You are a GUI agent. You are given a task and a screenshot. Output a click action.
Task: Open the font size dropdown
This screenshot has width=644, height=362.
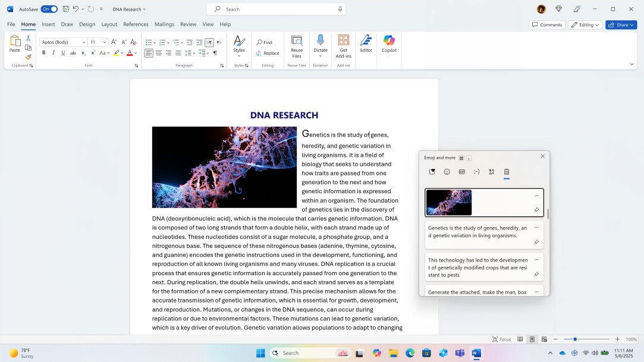104,42
